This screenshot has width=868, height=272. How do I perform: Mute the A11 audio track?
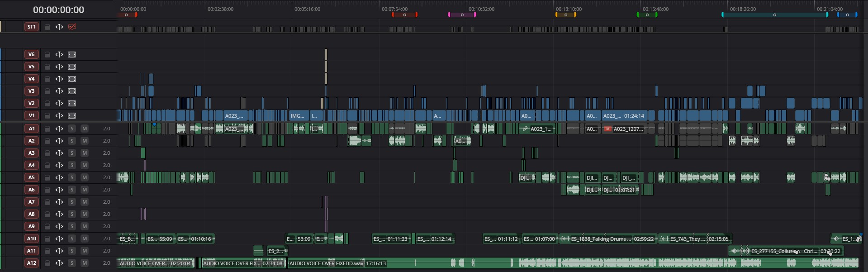pyautogui.click(x=84, y=251)
